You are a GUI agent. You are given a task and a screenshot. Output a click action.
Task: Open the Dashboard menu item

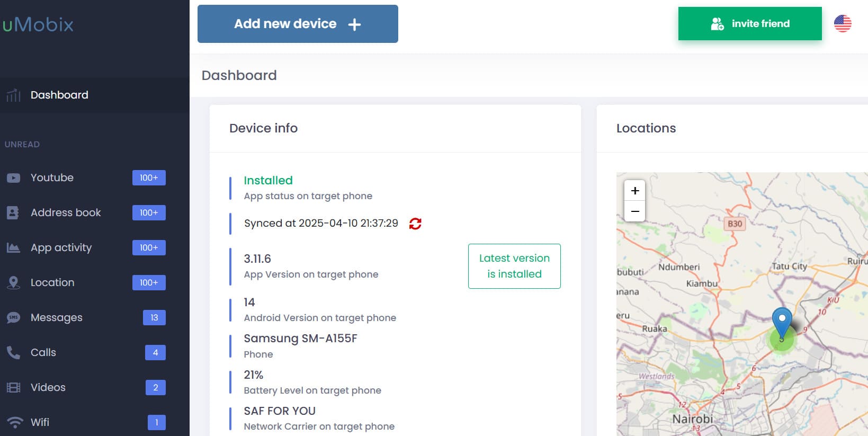click(95, 95)
